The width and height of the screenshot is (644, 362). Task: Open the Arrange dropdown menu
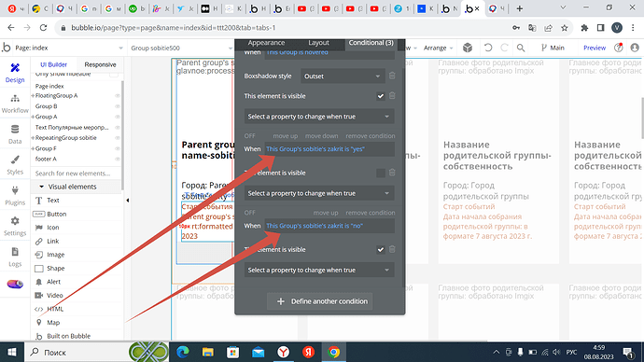(x=438, y=48)
